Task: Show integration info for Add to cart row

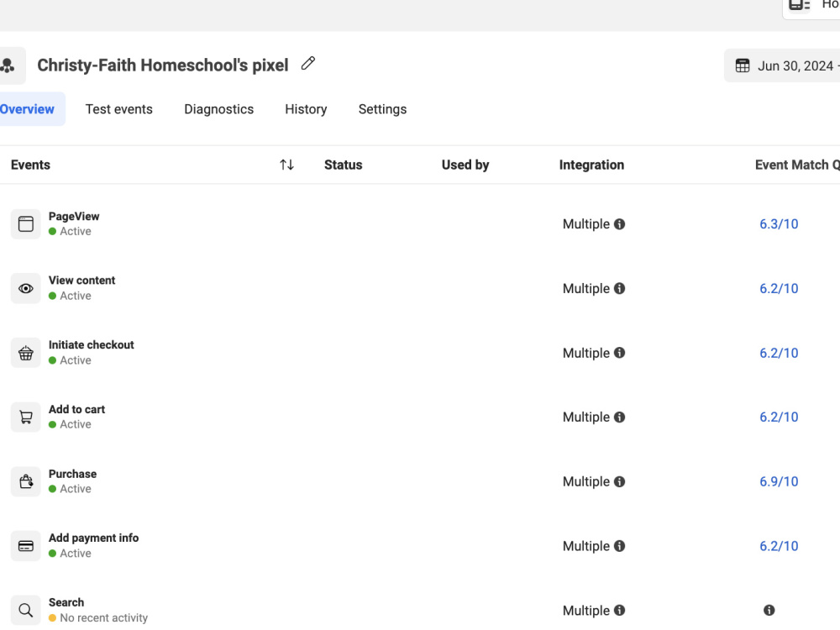Action: 619,417
